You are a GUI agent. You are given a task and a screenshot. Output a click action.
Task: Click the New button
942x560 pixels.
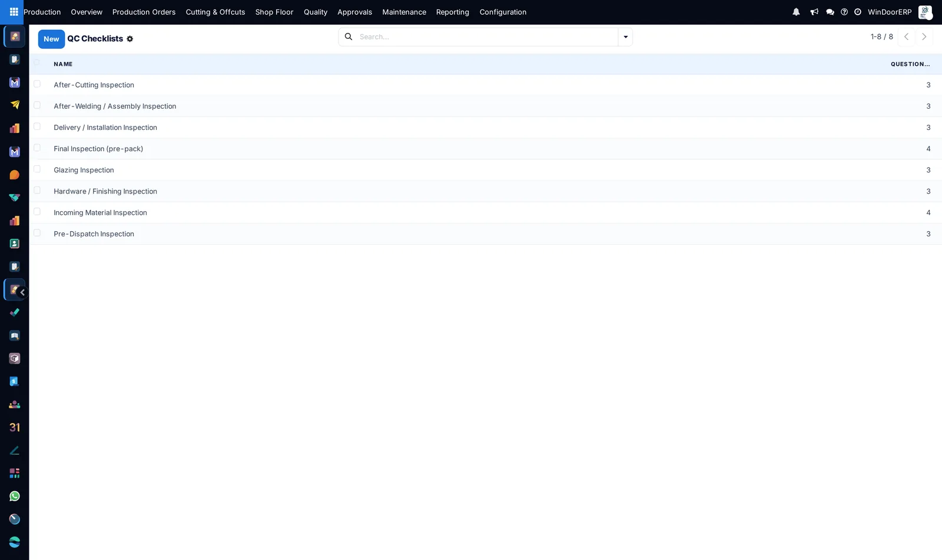tap(51, 39)
